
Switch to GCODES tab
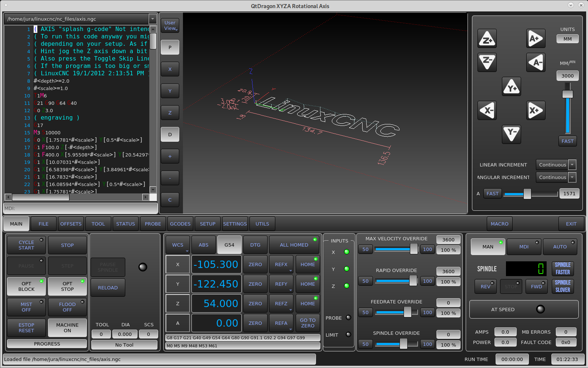click(x=180, y=224)
